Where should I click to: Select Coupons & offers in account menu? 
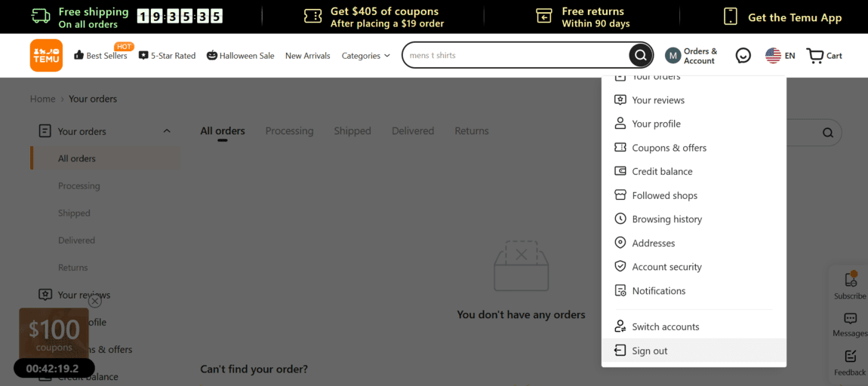(x=694, y=148)
